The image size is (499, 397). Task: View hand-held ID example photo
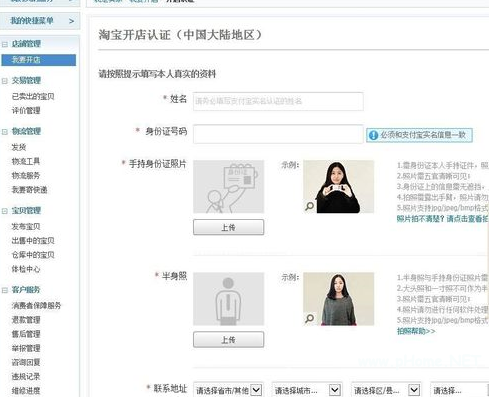point(339,187)
